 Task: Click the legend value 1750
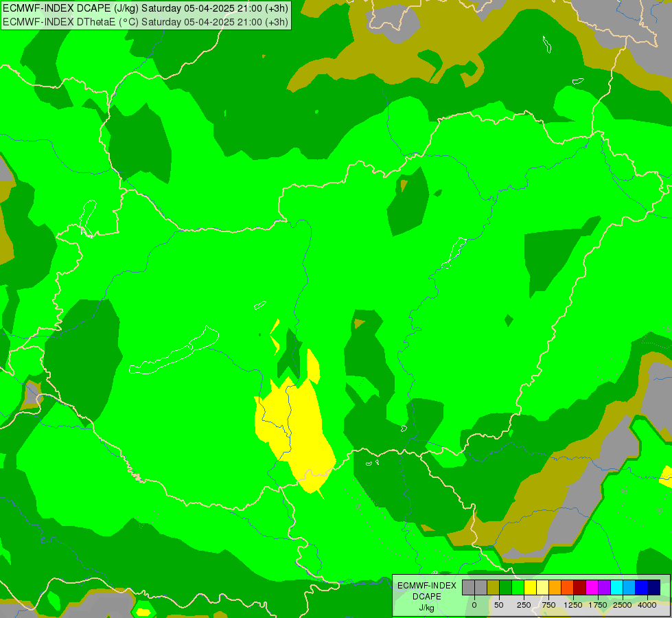click(598, 605)
